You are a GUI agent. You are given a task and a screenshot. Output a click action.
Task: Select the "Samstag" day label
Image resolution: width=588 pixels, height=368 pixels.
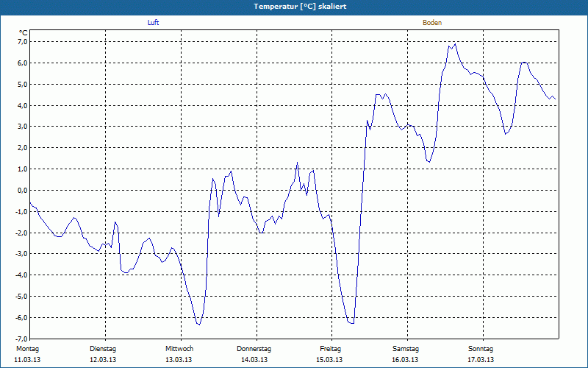click(x=406, y=349)
